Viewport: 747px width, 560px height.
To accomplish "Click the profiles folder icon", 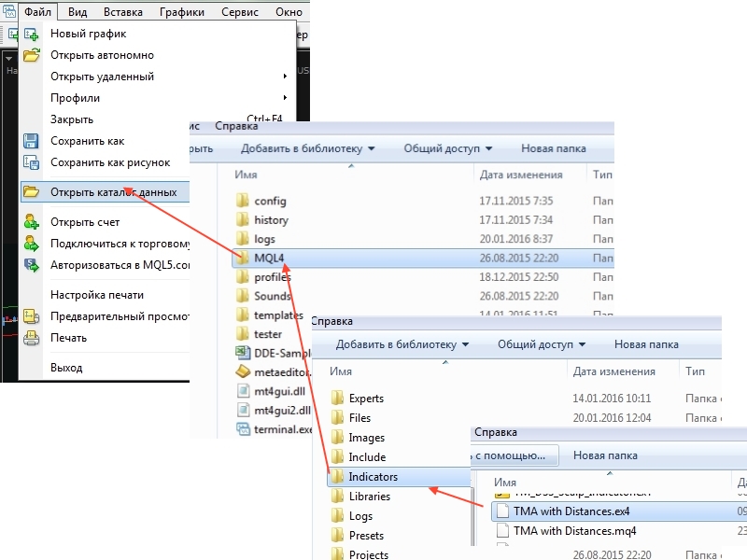I will point(243,276).
